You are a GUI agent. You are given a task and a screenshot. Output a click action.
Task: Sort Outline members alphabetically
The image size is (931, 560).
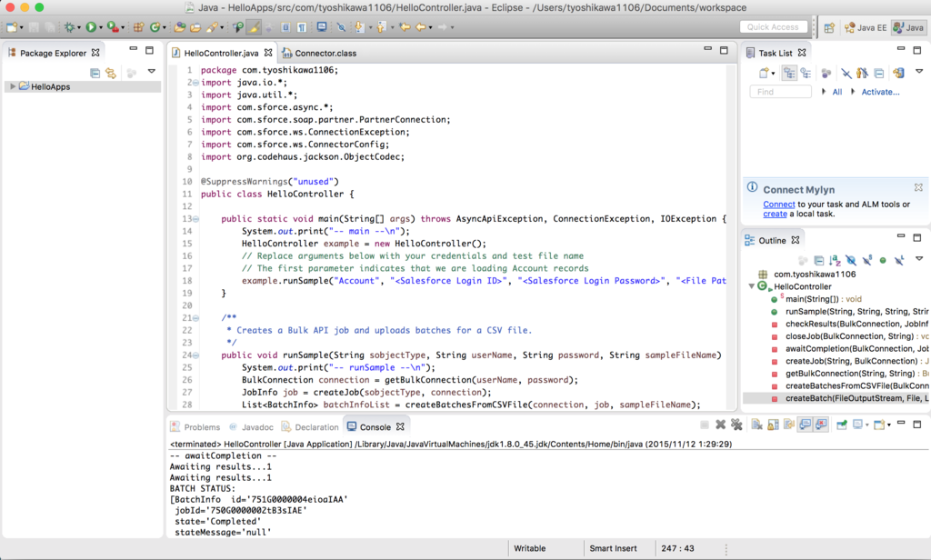(835, 259)
